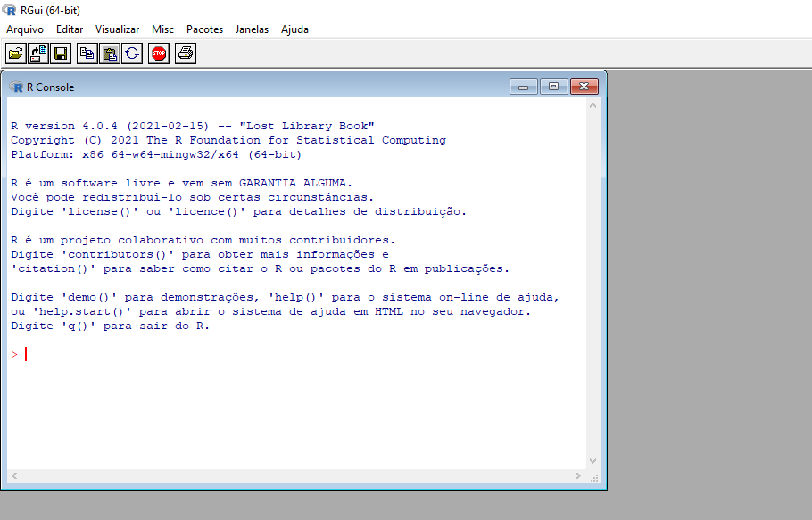Open the Pacotes menu
812x520 pixels.
[204, 29]
